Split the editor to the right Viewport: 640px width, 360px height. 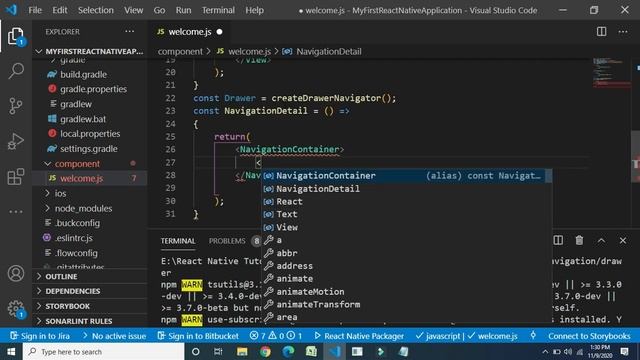pyautogui.click(x=601, y=31)
